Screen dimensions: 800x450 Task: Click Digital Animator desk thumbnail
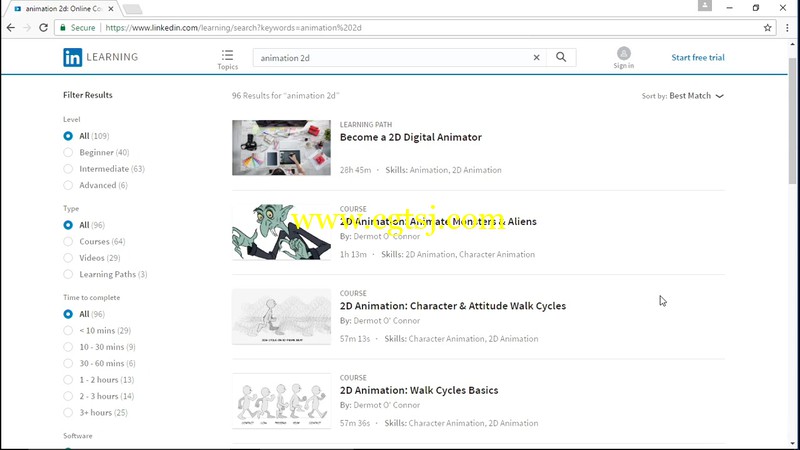point(281,147)
